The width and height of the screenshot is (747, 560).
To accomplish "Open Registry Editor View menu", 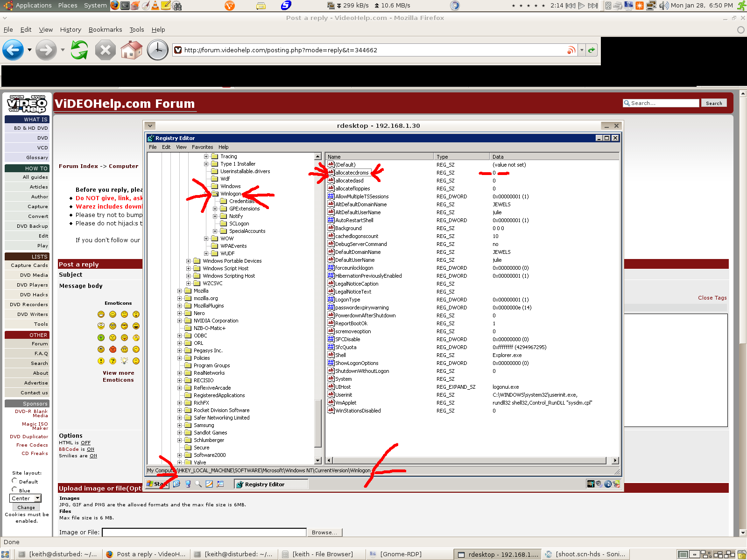I will point(181,147).
